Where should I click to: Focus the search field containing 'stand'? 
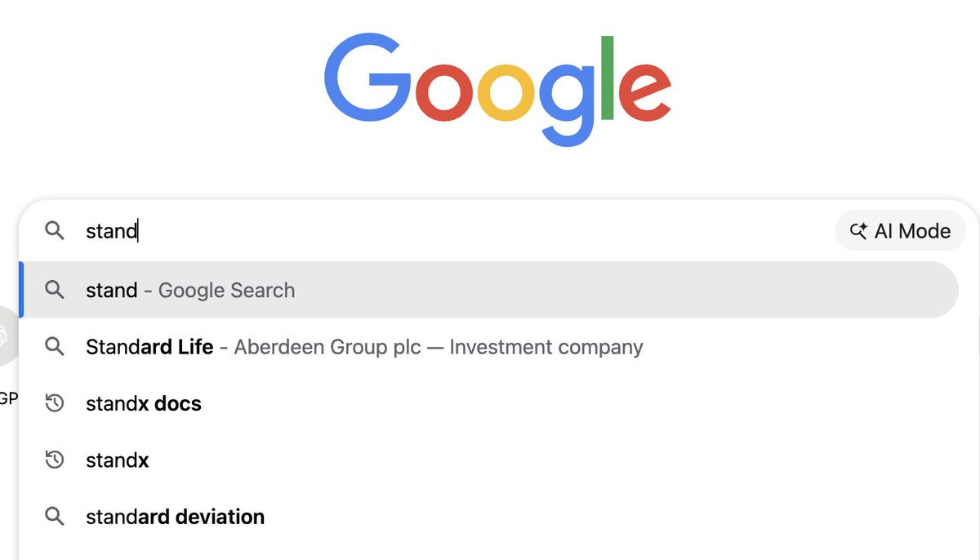(x=457, y=231)
